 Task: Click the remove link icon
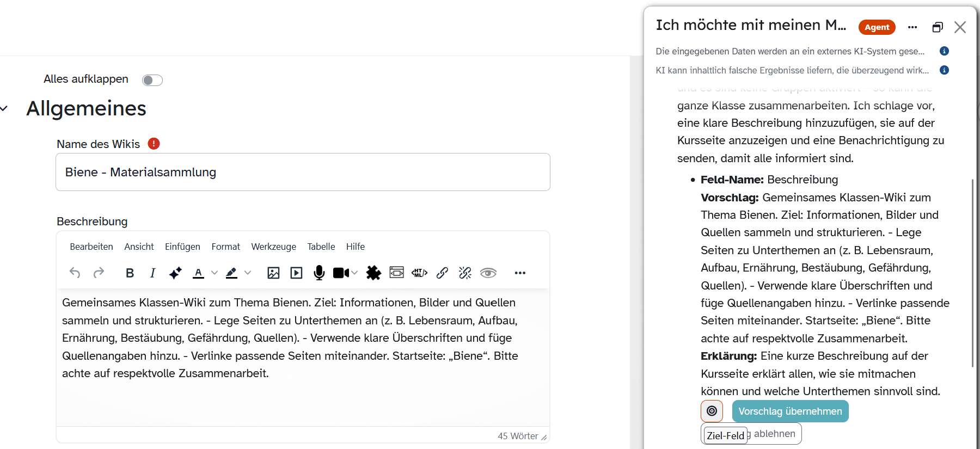pos(465,273)
